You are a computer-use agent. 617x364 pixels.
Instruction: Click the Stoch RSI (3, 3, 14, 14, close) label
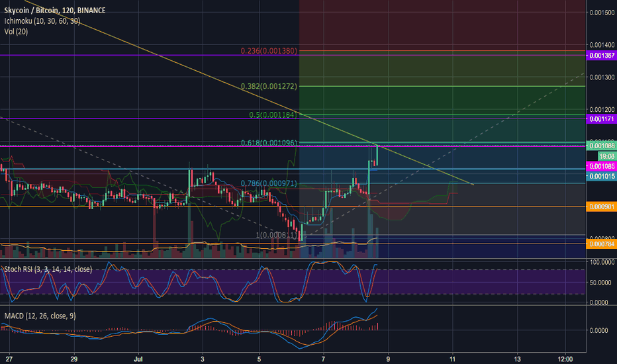pyautogui.click(x=48, y=269)
